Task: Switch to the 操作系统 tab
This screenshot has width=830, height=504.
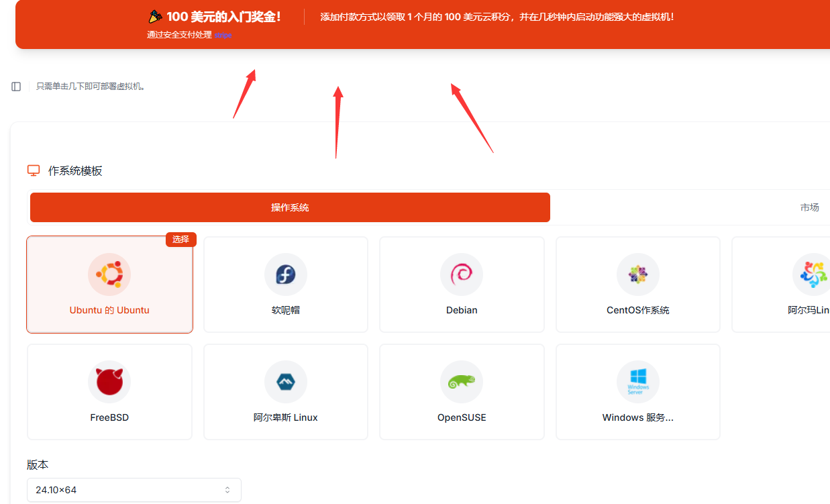Action: [290, 207]
